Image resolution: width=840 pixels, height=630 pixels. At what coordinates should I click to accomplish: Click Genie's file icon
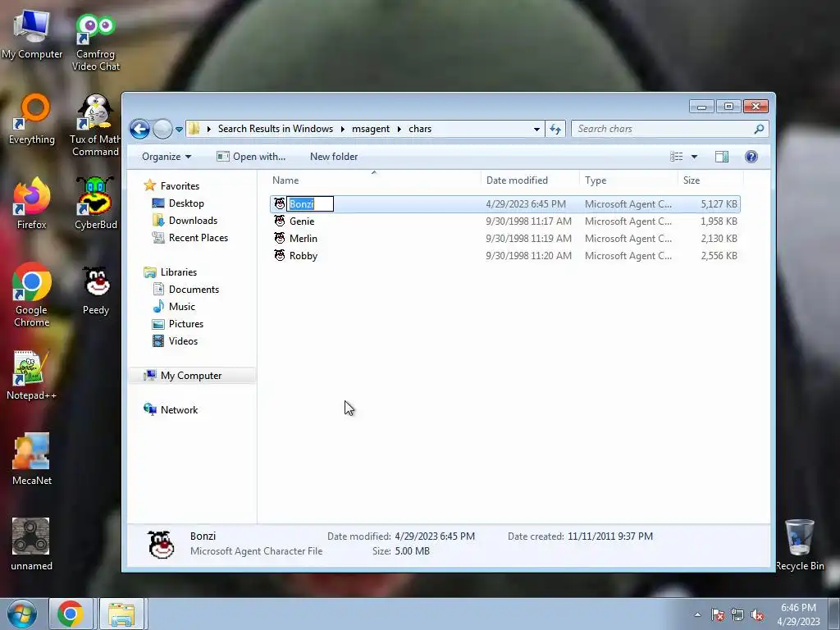(x=280, y=221)
